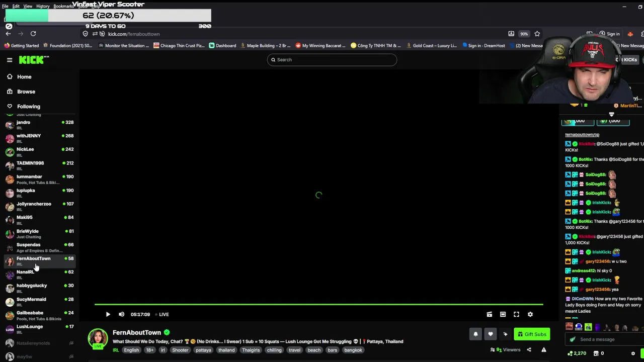The image size is (644, 362).
Task: Open Gailbeababe channel in sidebar
Action: coord(39,315)
